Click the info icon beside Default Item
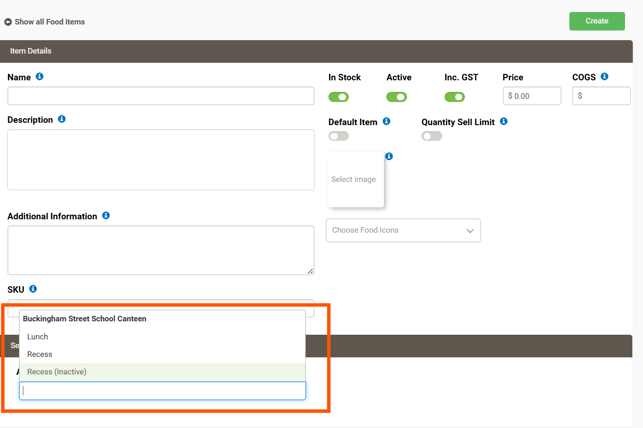643x428 pixels. [x=386, y=122]
